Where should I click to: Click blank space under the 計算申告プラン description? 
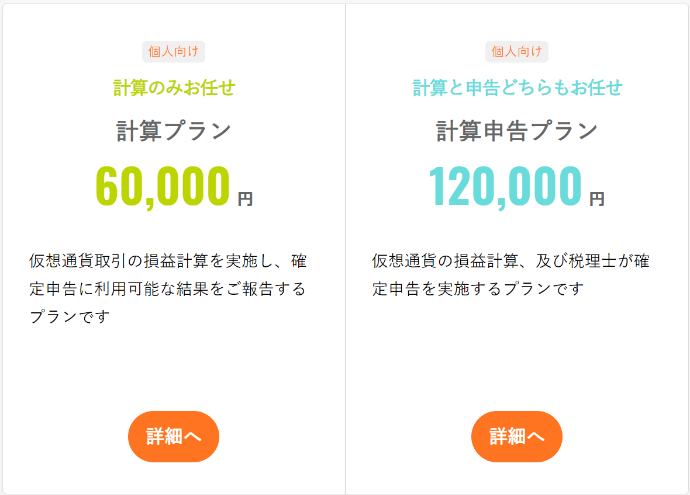(517, 354)
